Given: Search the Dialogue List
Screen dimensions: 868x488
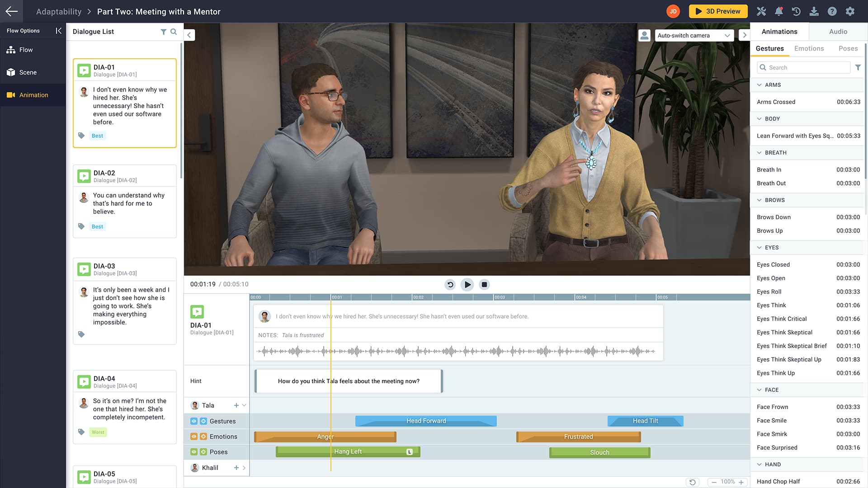Looking at the screenshot, I should coord(174,32).
